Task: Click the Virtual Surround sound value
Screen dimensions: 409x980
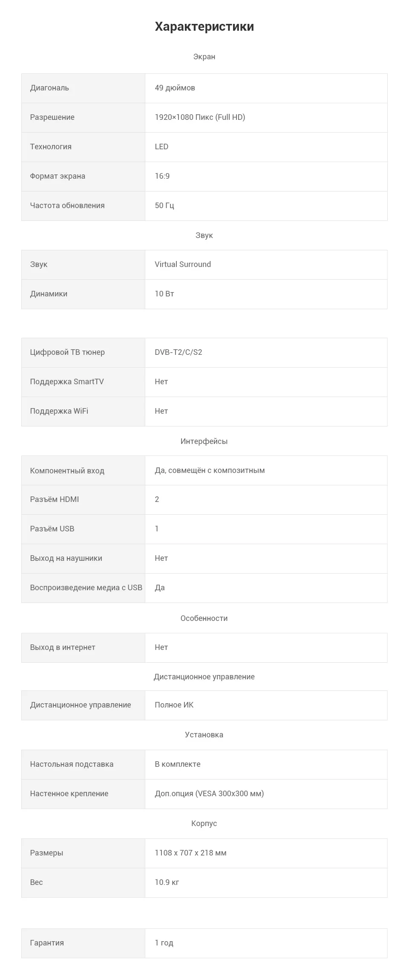Action: click(183, 264)
